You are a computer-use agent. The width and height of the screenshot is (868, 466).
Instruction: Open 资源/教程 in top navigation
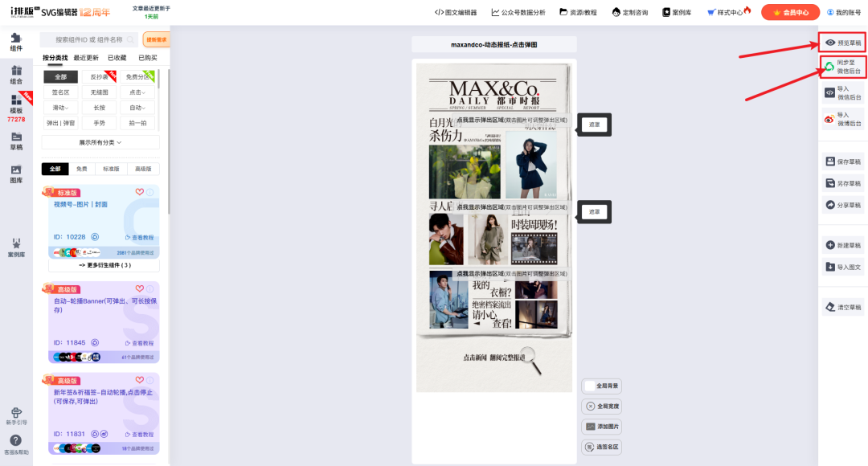click(578, 12)
